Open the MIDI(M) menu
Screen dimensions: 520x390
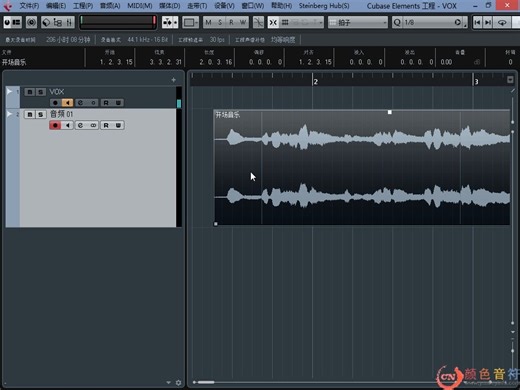coord(140,6)
